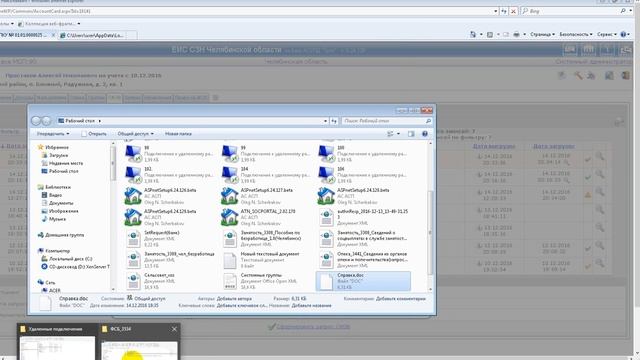Click the print icon in IE toolbar

tap(516, 35)
